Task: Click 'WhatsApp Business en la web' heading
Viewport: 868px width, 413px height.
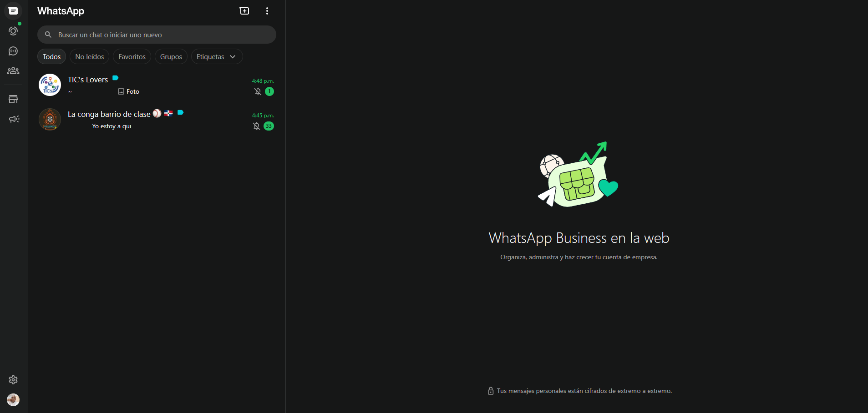Action: tap(579, 238)
